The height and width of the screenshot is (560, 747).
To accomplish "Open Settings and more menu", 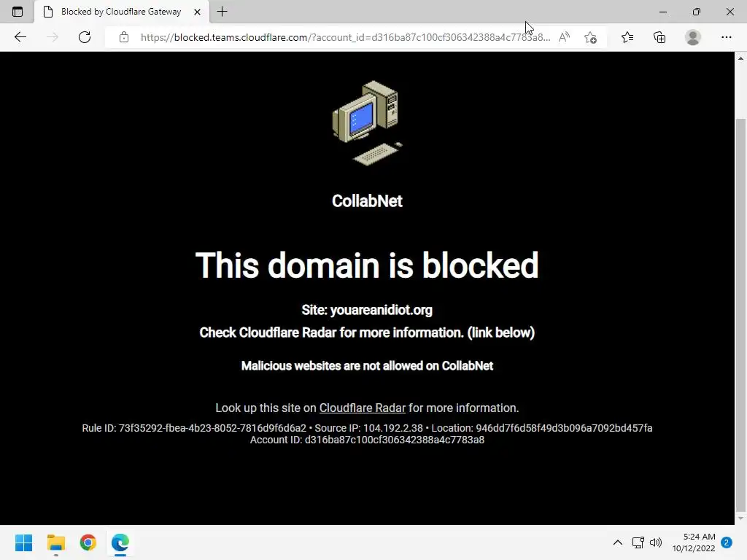I will tap(726, 37).
